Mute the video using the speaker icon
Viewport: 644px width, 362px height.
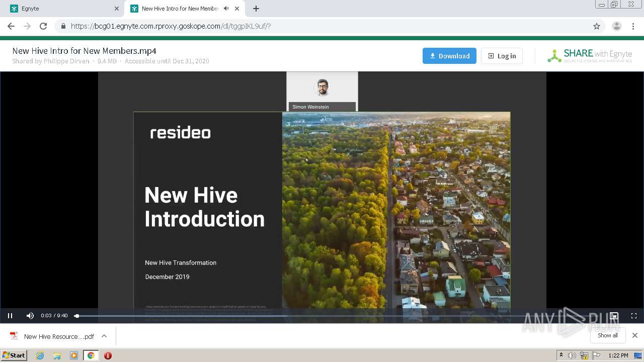coord(30,316)
